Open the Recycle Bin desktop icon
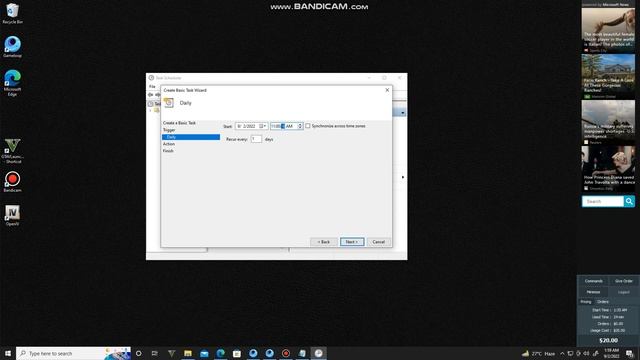Image resolution: width=640 pixels, height=360 pixels. (x=12, y=13)
